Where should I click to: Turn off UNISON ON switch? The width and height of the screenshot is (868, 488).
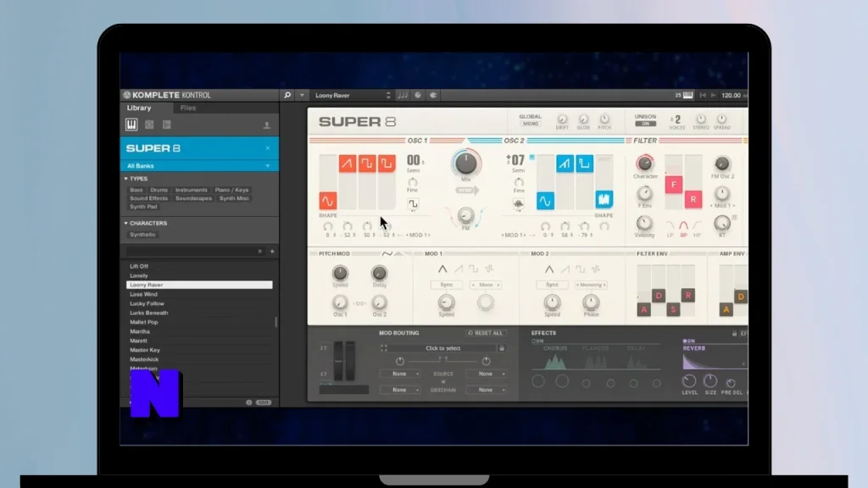[x=645, y=124]
